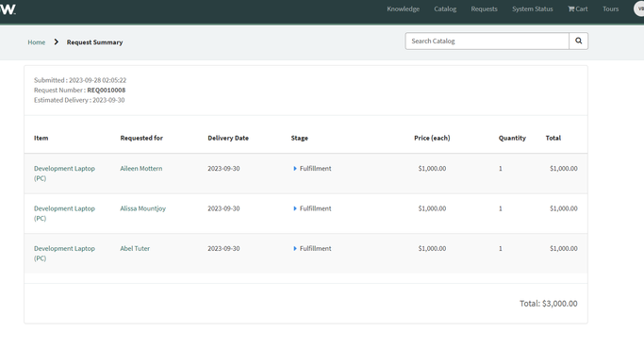Click the logo in the header
The height and width of the screenshot is (348, 644).
8,9
